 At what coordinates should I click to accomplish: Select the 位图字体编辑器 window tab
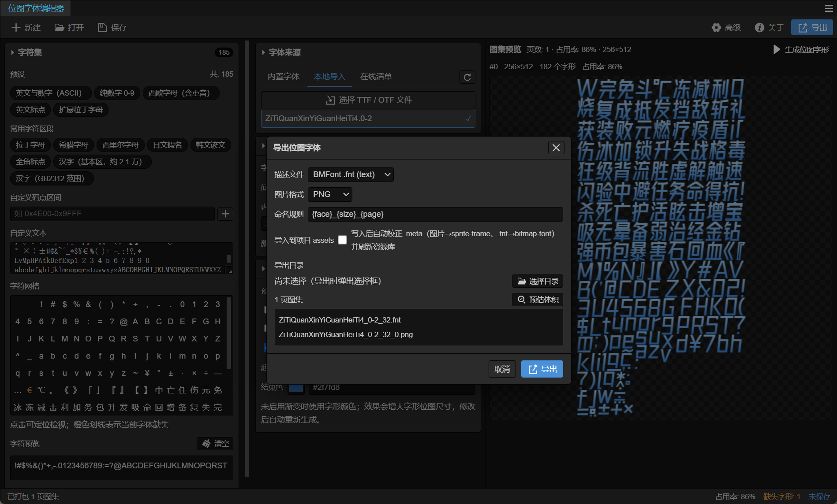coord(36,8)
